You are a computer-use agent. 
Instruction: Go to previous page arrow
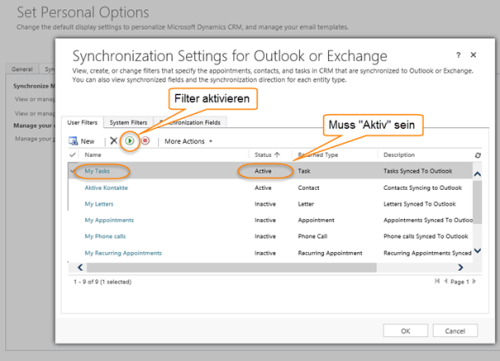pyautogui.click(x=446, y=281)
